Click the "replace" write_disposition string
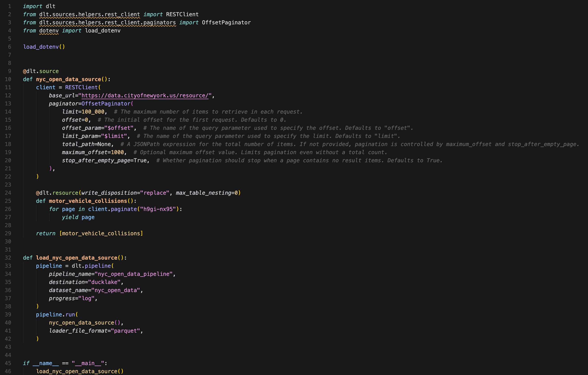Viewport: 588px width, 375px height. [155, 193]
